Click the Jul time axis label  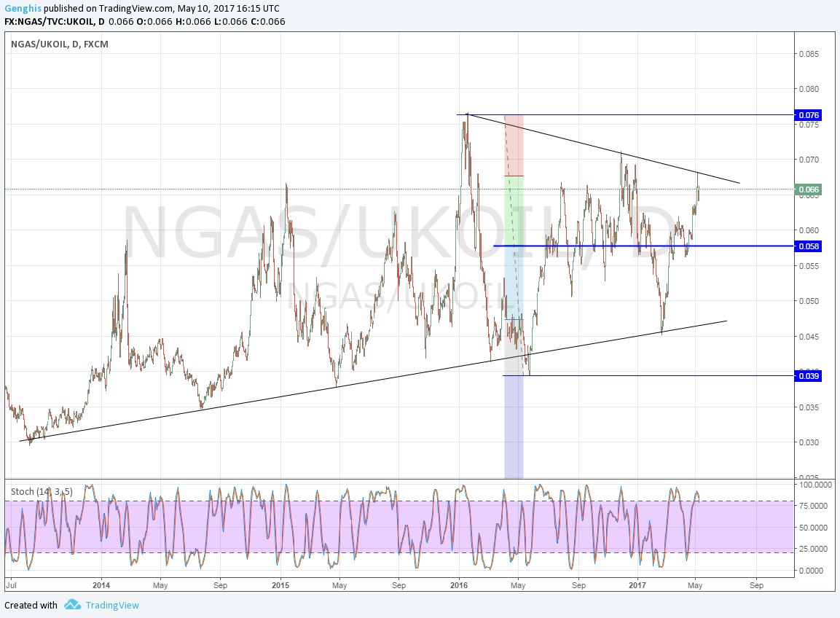(11, 585)
